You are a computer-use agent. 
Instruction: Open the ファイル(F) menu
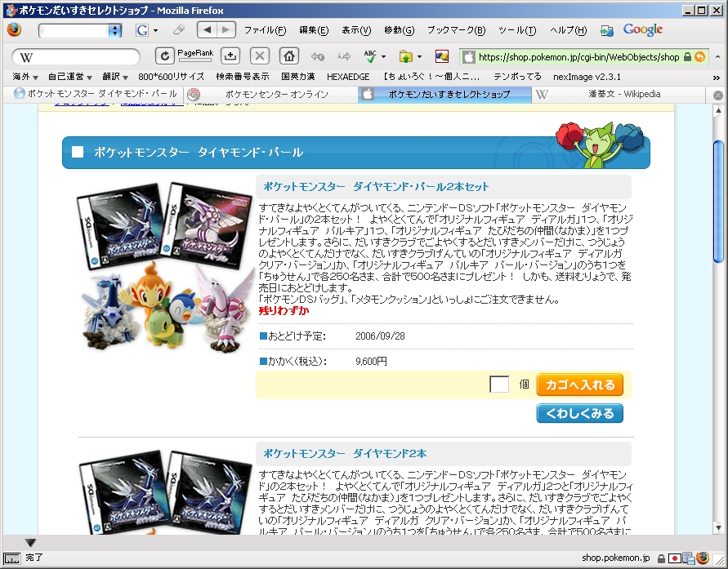(x=265, y=30)
